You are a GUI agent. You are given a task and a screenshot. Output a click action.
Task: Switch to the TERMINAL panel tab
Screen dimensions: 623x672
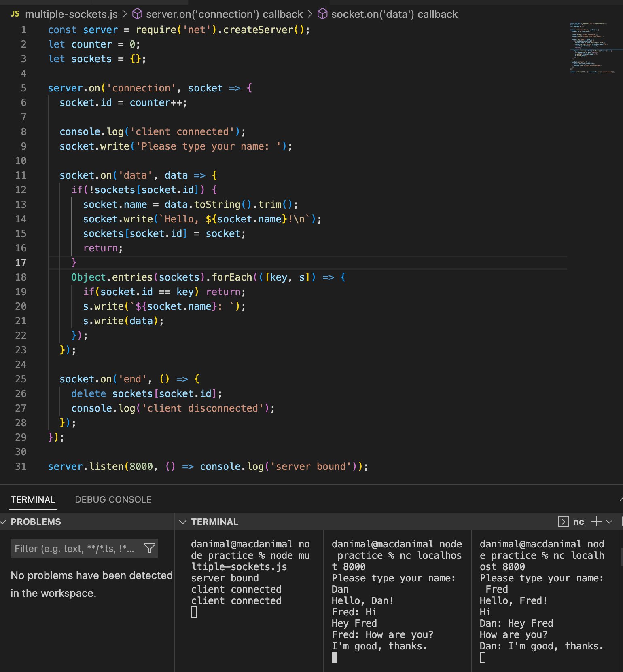pyautogui.click(x=33, y=499)
